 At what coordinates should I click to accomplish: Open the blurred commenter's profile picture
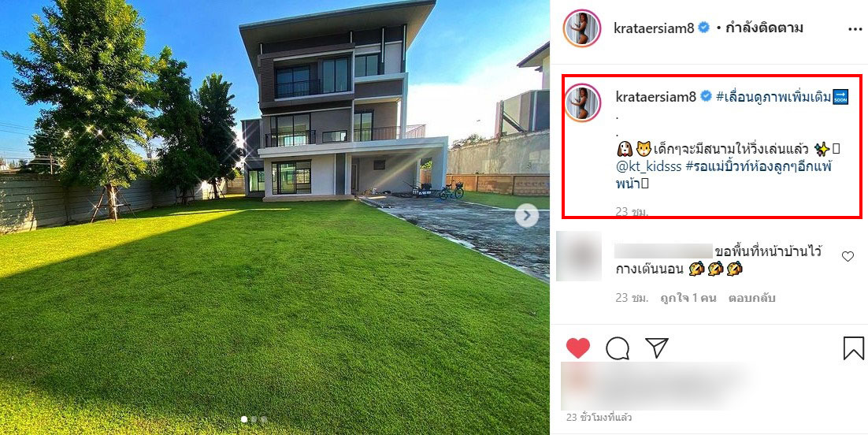[x=578, y=256]
